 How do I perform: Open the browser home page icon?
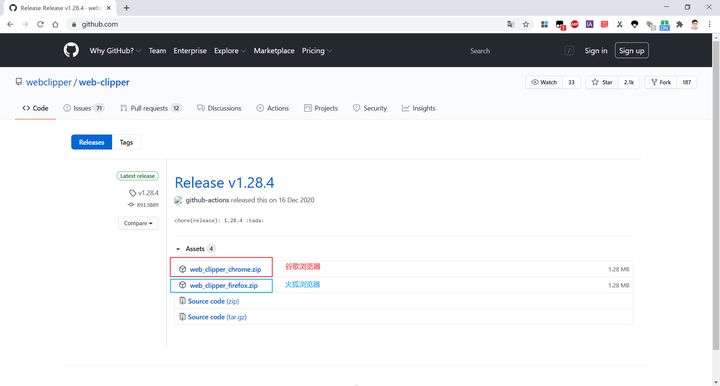(x=55, y=24)
